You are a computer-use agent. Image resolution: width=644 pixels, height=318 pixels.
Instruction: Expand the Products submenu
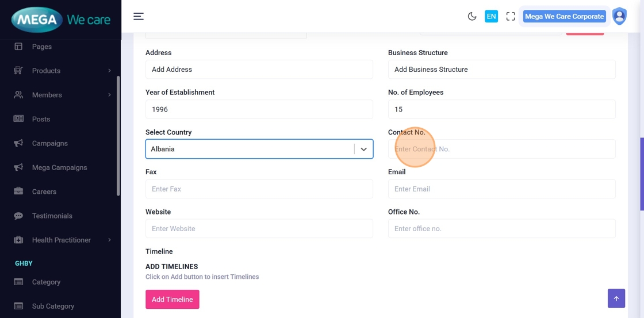pos(109,71)
